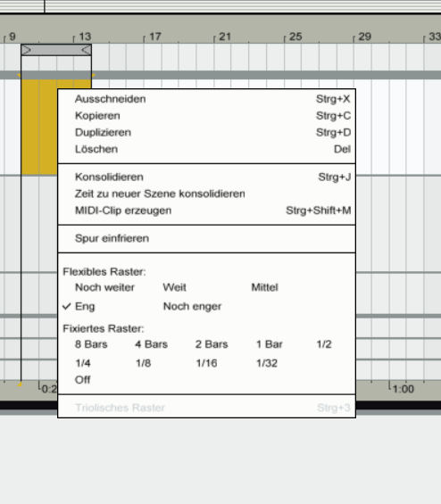This screenshot has height=504, width=441.
Task: Turn the fixed grid Off
Action: click(x=83, y=380)
